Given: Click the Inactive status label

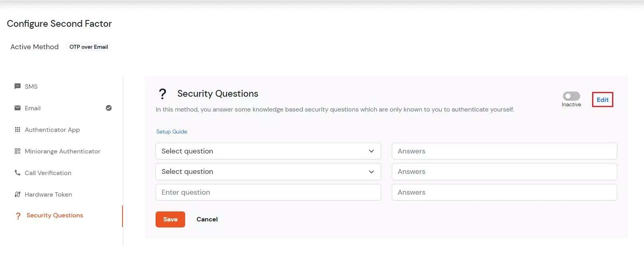Looking at the screenshot, I should click(x=571, y=105).
